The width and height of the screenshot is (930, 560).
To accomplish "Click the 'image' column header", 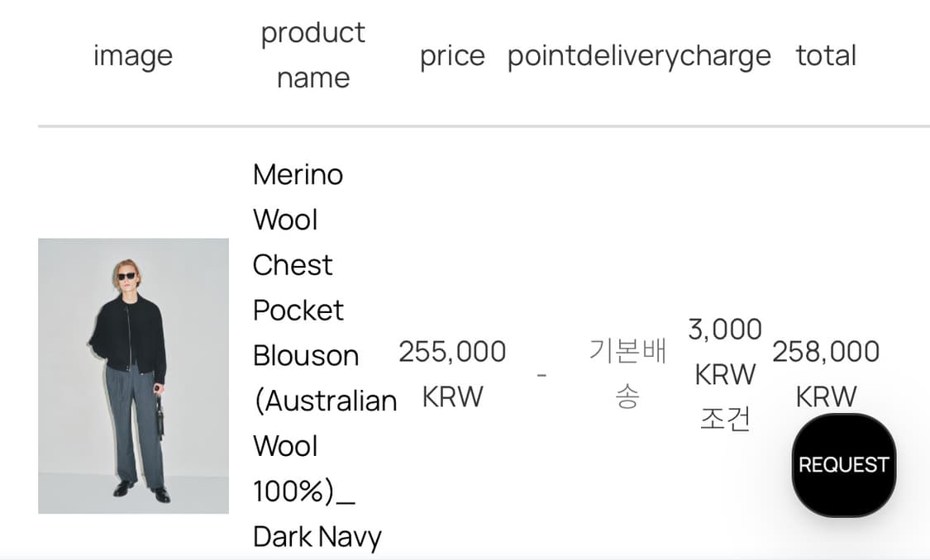I will 132,56.
